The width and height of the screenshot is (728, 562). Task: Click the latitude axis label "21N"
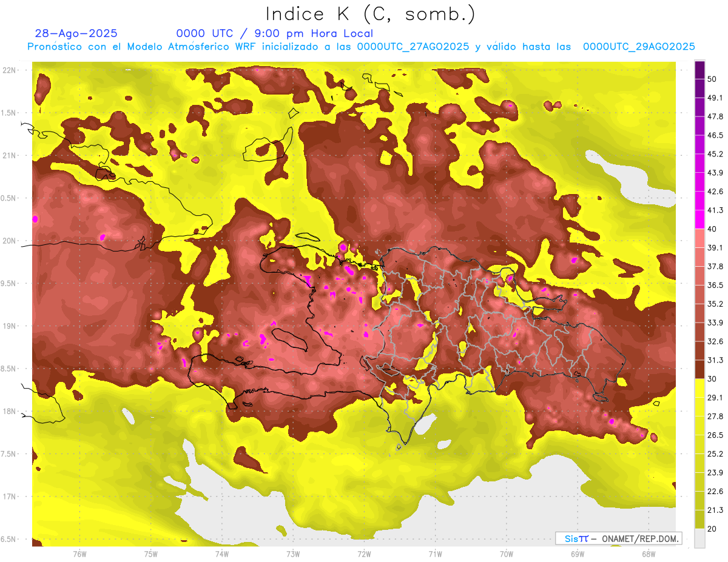(9, 155)
